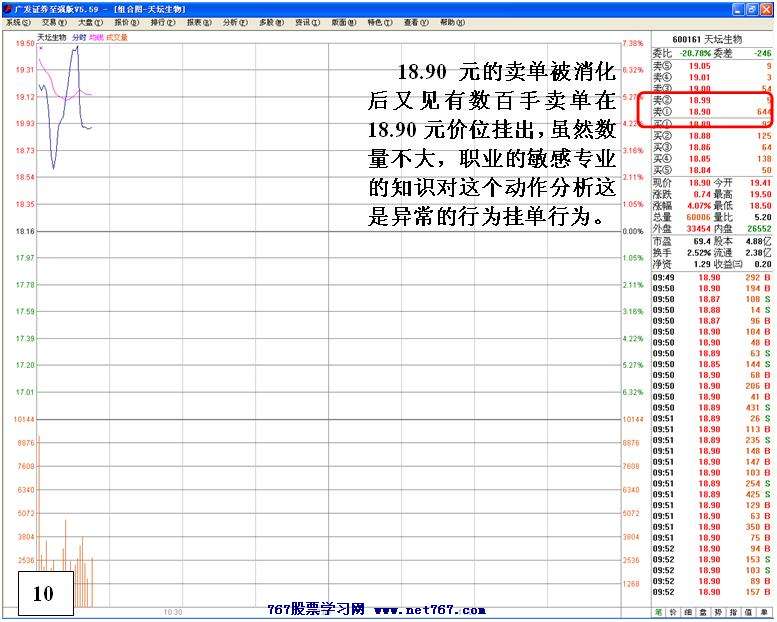
Task: Switch to the 盘 tab in the bottom panel
Action: click(x=703, y=611)
